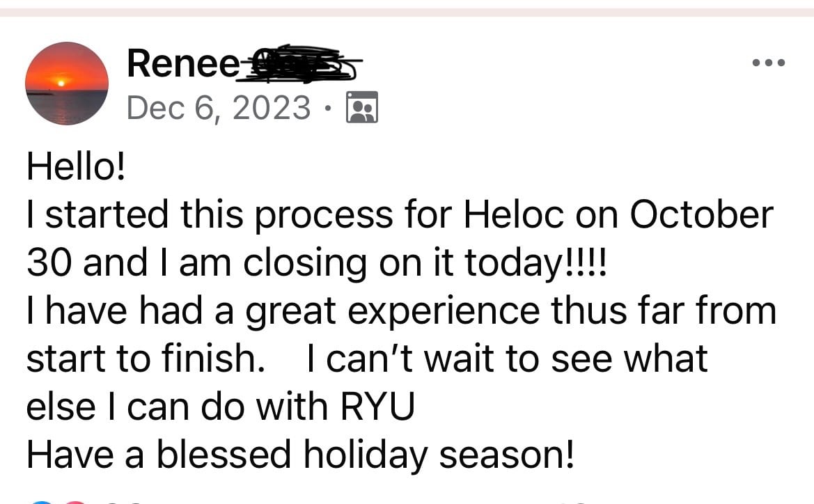This screenshot has height=504, width=814.
Task: Open the sunset profile picture
Action: (x=66, y=83)
